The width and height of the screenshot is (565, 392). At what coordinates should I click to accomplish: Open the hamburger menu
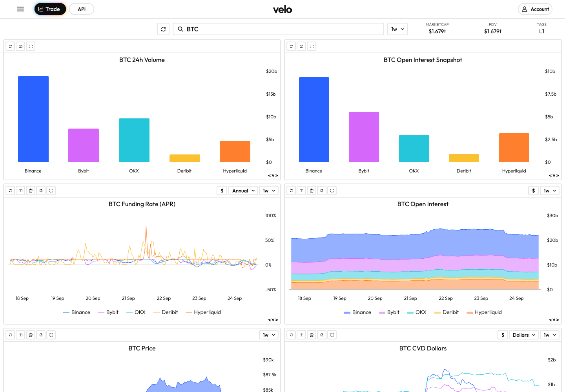(x=20, y=9)
